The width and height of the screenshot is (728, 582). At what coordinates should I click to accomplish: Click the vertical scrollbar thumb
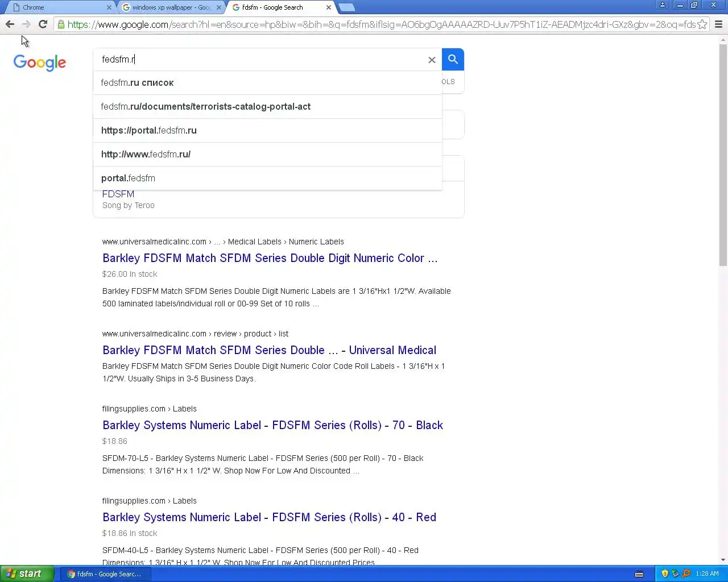(723, 155)
